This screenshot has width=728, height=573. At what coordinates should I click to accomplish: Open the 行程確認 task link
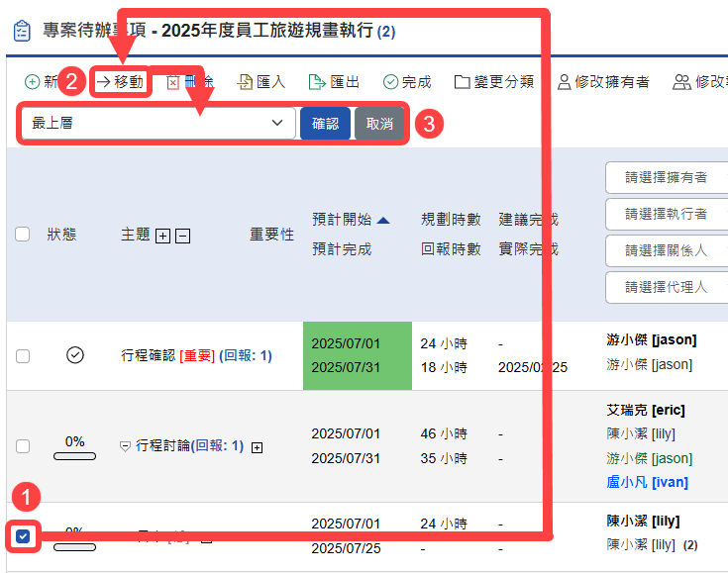[x=149, y=356]
